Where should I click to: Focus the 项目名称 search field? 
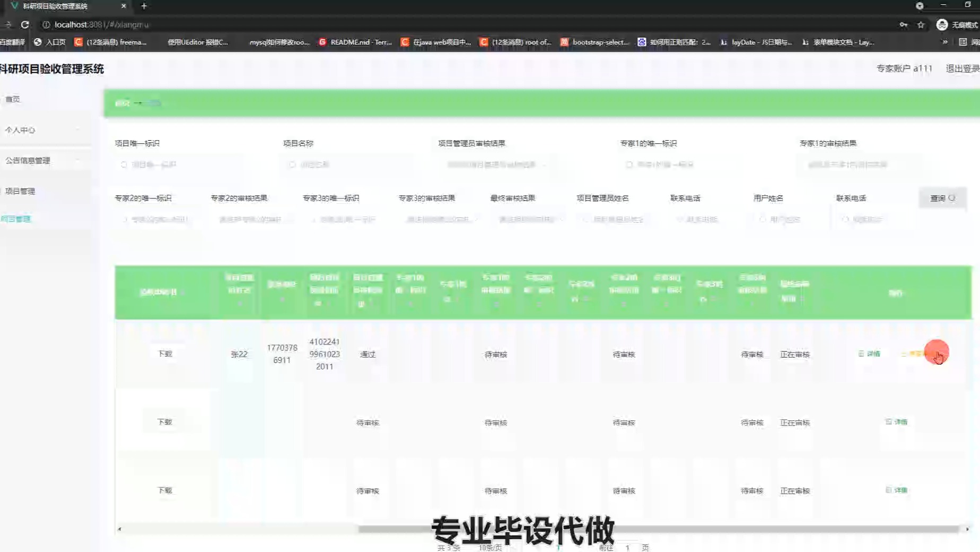click(x=347, y=165)
